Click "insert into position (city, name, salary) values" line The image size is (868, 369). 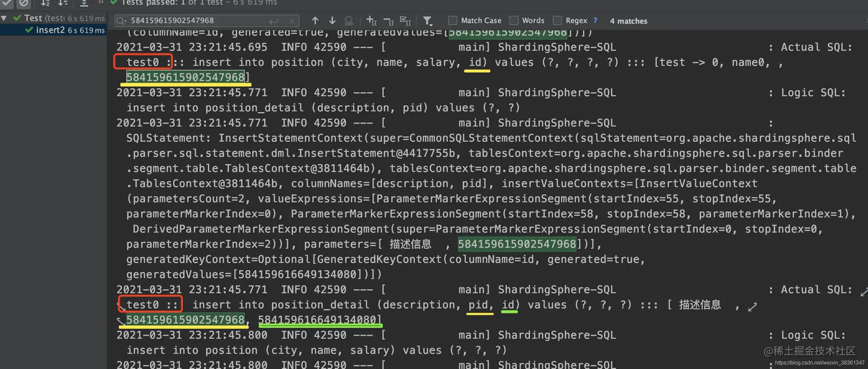coord(317,350)
